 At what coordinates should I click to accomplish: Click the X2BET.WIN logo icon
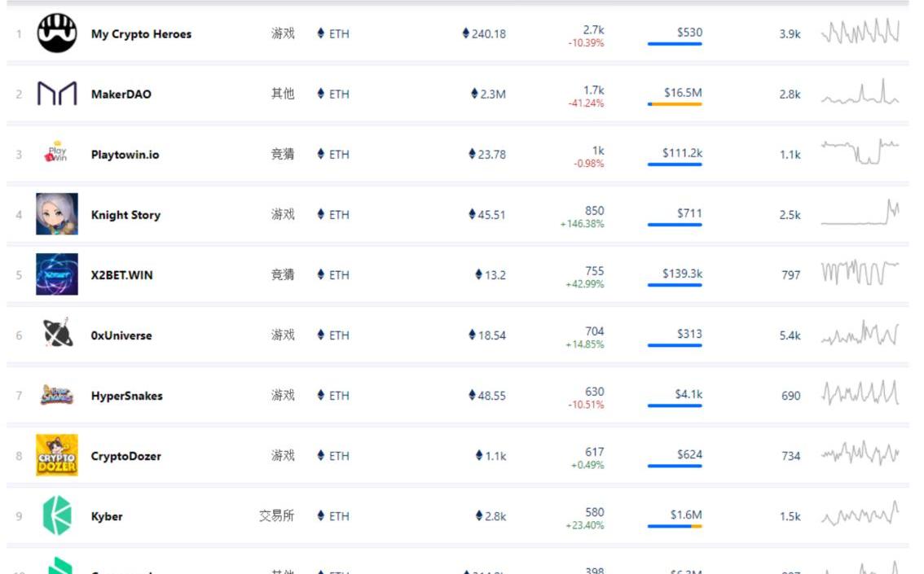[57, 274]
